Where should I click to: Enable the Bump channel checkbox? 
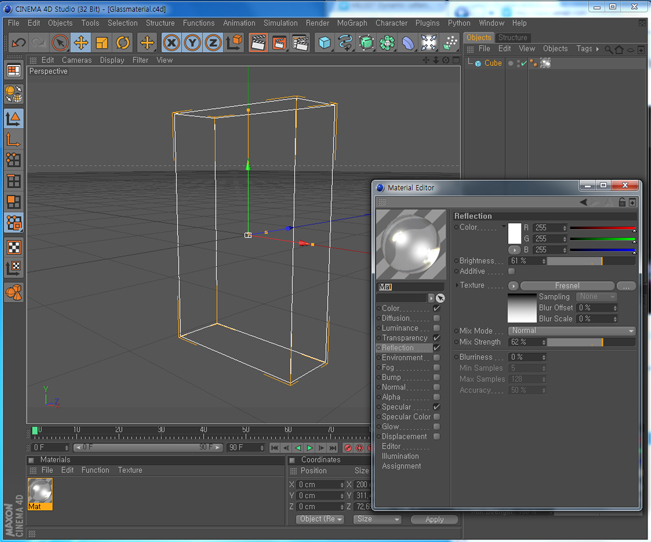coord(436,377)
